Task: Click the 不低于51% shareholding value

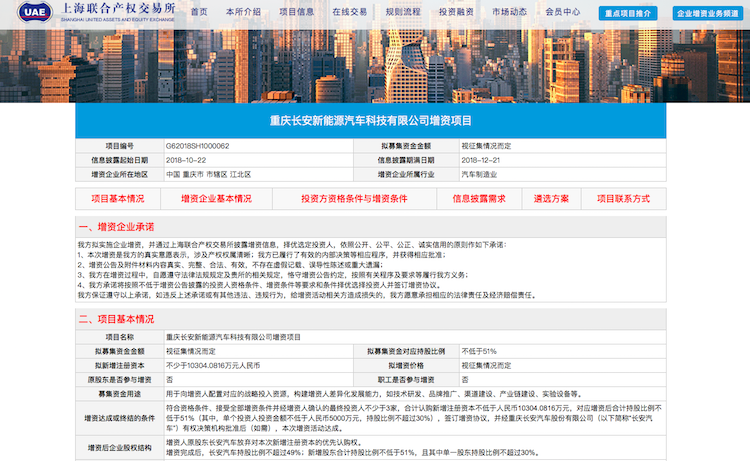Action: click(x=479, y=351)
